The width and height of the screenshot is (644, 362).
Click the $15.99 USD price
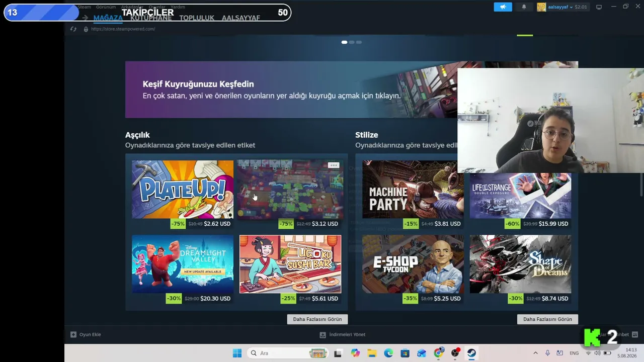tap(553, 224)
